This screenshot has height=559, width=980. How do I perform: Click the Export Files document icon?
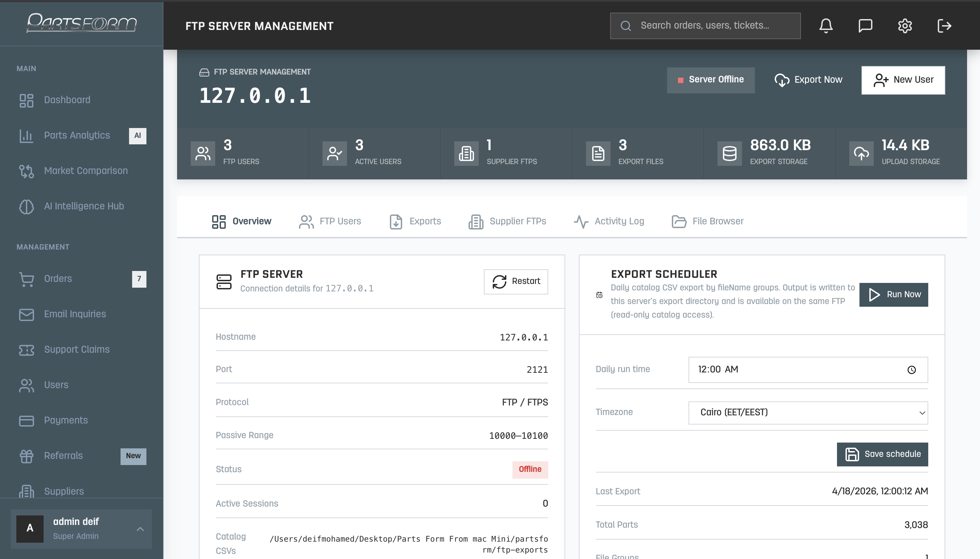coord(598,153)
